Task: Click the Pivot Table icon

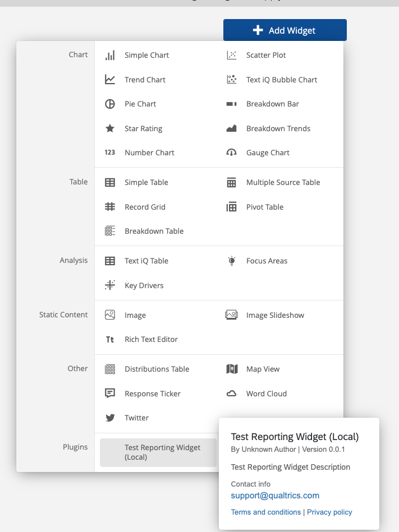Action: tap(232, 207)
